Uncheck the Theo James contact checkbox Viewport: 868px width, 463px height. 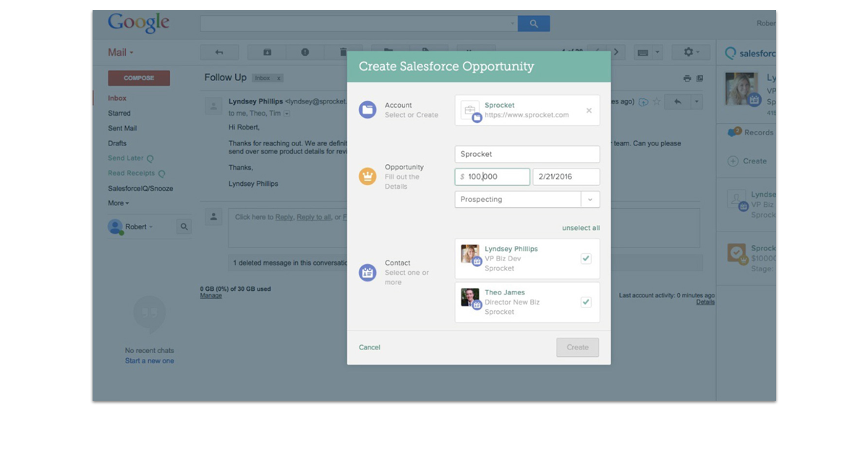[586, 302]
